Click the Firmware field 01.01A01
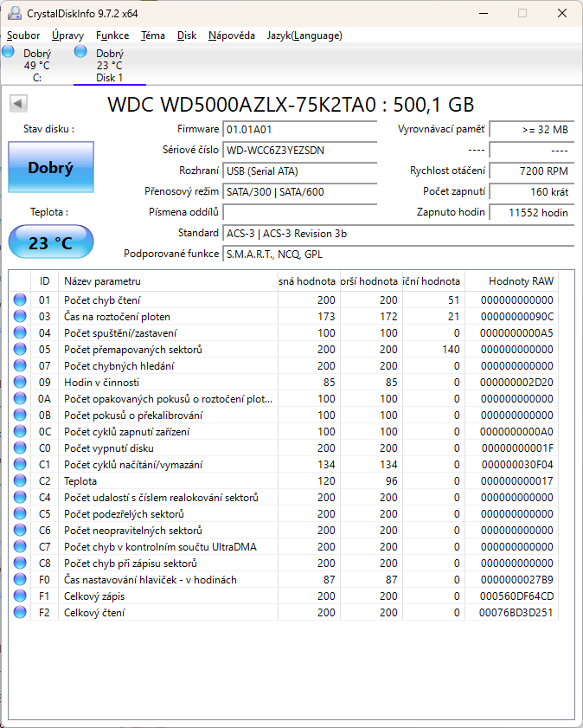583x728 pixels. (x=299, y=130)
